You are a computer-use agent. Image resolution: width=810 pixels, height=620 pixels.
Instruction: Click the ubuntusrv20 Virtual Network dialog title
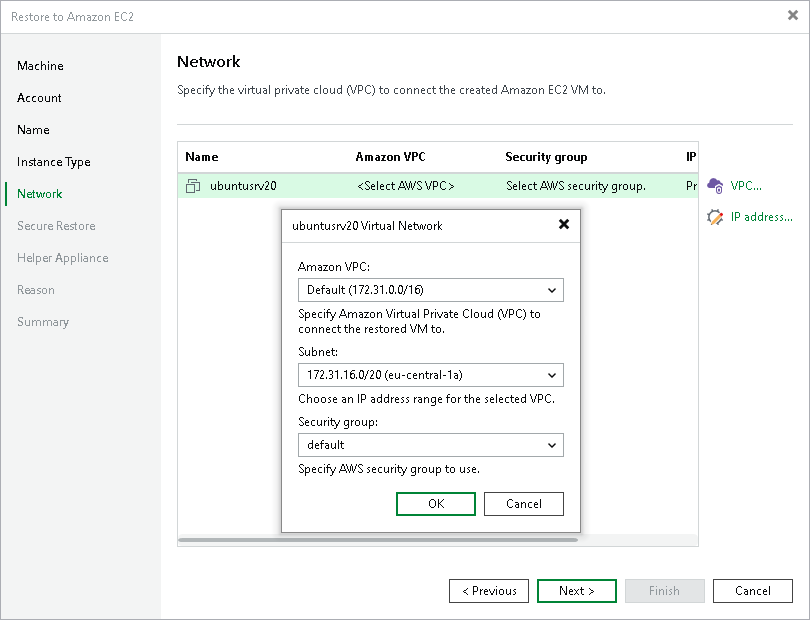[x=367, y=226]
